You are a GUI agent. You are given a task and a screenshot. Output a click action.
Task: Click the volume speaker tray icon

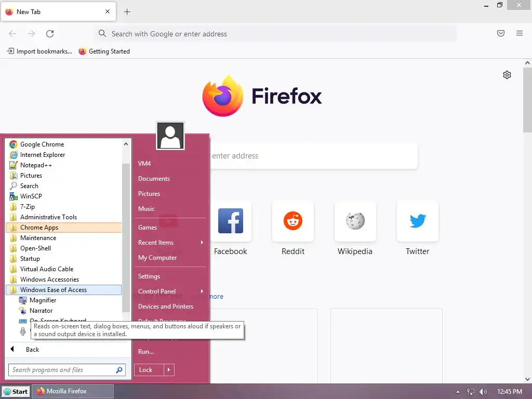click(483, 392)
